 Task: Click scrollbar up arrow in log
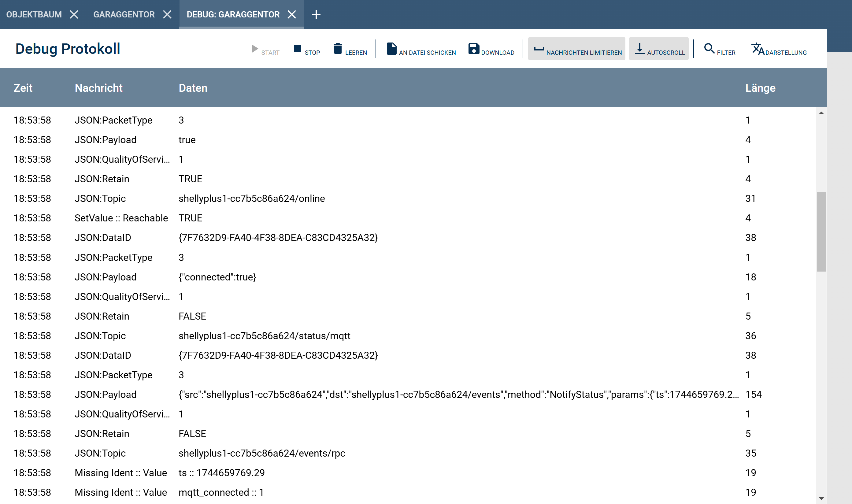coord(821,113)
